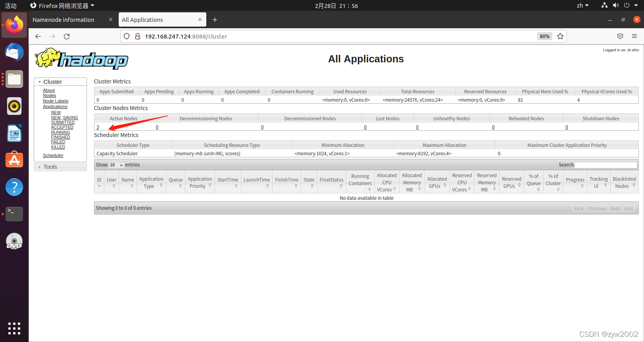Open the Scheduler link

(53, 155)
